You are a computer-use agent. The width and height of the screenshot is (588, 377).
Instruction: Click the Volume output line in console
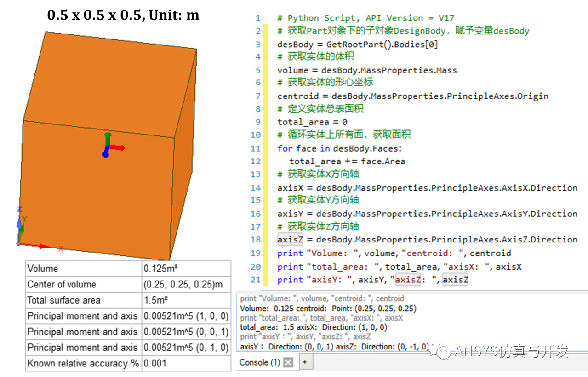tap(328, 309)
